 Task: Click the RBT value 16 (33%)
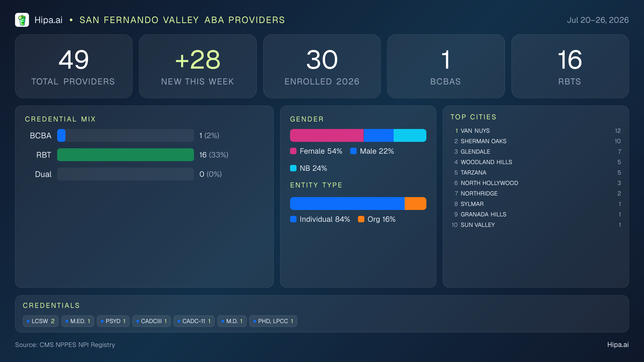[214, 155]
